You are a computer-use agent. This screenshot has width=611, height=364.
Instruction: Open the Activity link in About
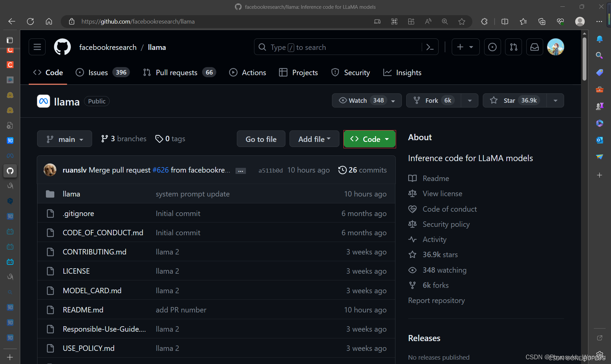tap(427, 239)
